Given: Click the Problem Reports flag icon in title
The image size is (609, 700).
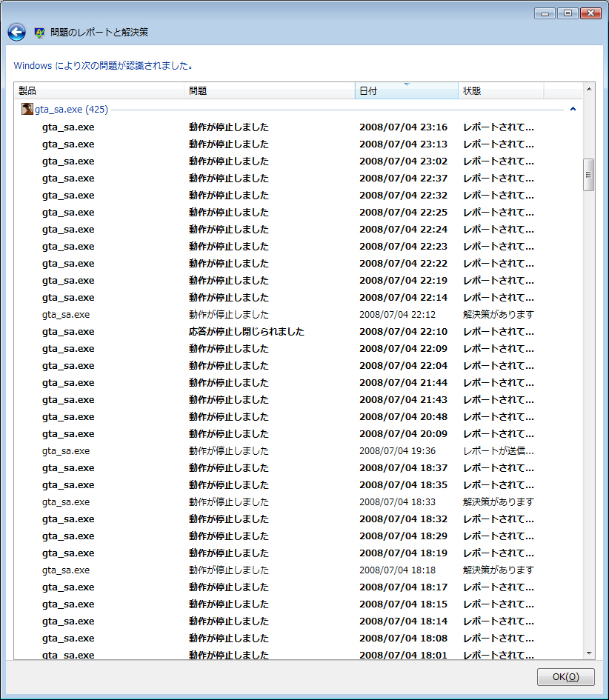Looking at the screenshot, I should tap(39, 33).
